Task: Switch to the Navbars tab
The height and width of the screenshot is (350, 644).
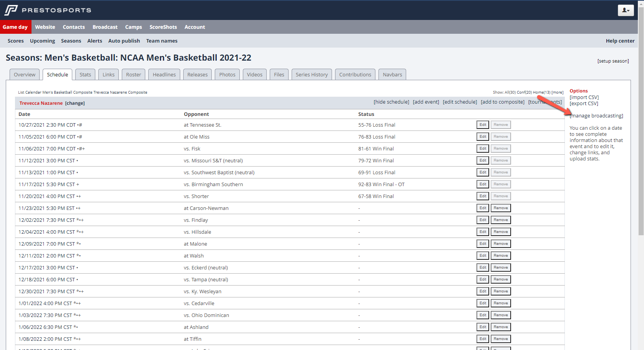Action: point(392,74)
